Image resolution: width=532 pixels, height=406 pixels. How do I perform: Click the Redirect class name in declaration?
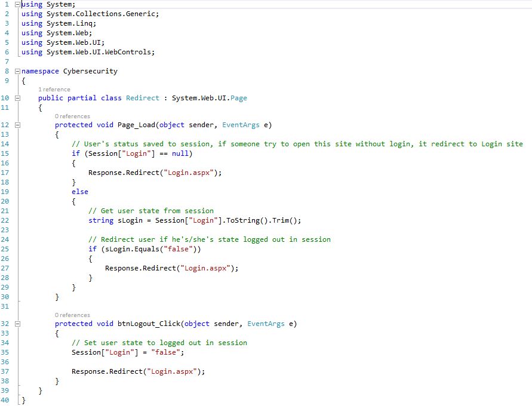pyautogui.click(x=143, y=98)
